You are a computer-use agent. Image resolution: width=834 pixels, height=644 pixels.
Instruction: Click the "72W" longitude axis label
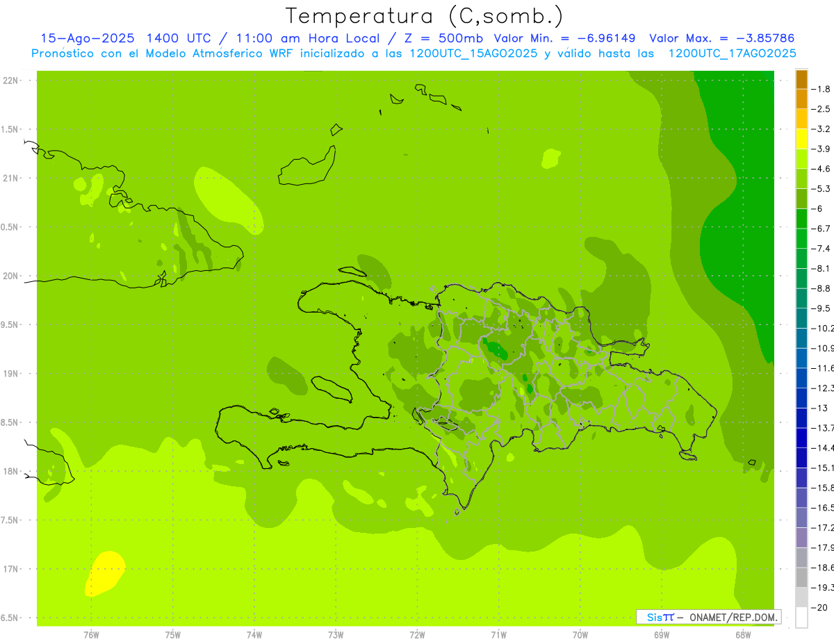(418, 634)
